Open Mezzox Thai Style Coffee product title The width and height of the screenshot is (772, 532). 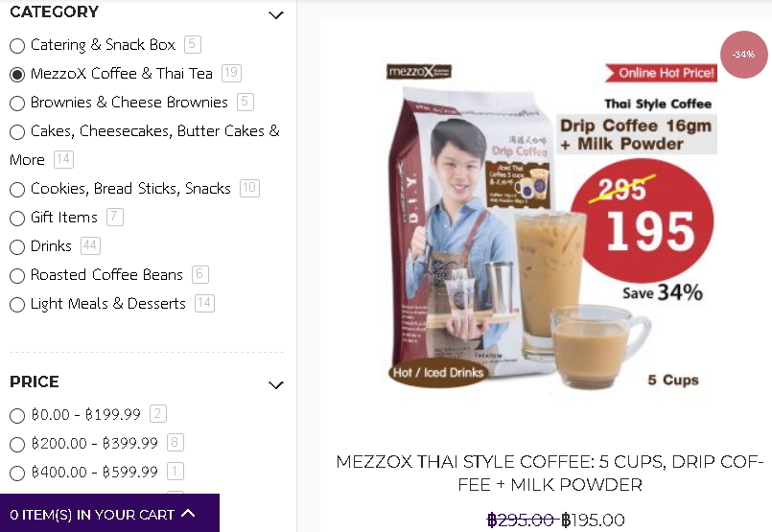[550, 473]
